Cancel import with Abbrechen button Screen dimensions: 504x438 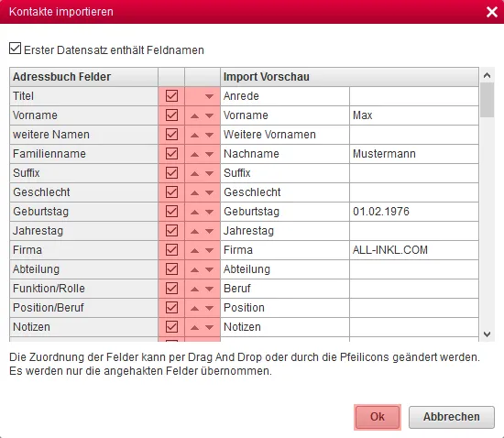click(451, 417)
